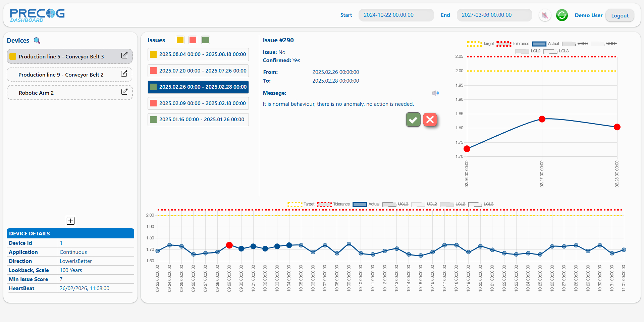Open edit for Production line 5 device
Screen dimensions: 644x322
click(124, 56)
